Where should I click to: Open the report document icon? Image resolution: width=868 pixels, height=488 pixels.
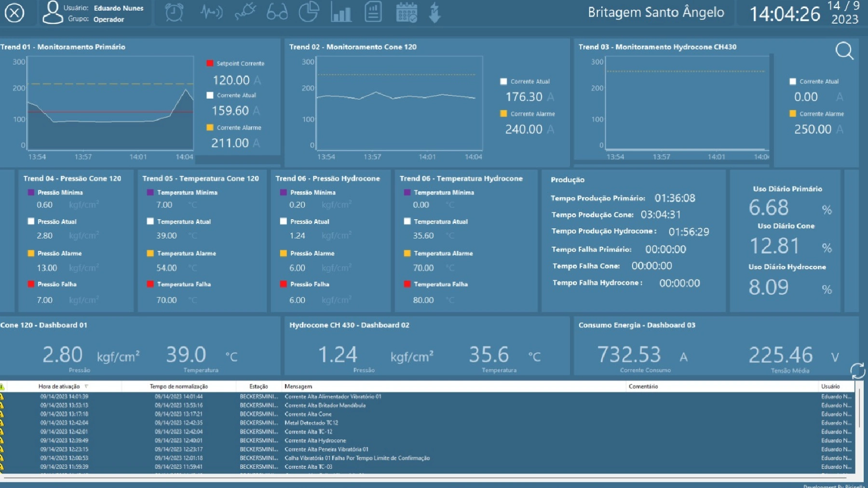point(373,12)
